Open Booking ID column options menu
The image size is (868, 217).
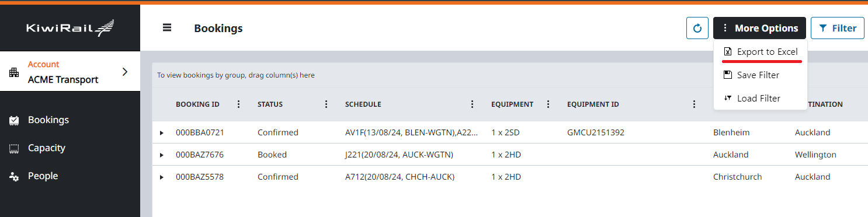coord(238,104)
